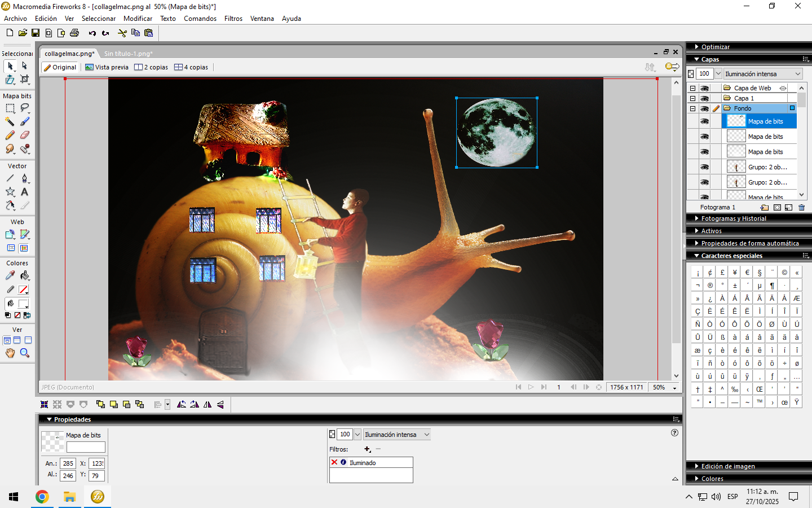Click the fill color swatch
The image size is (812, 508).
(23, 304)
